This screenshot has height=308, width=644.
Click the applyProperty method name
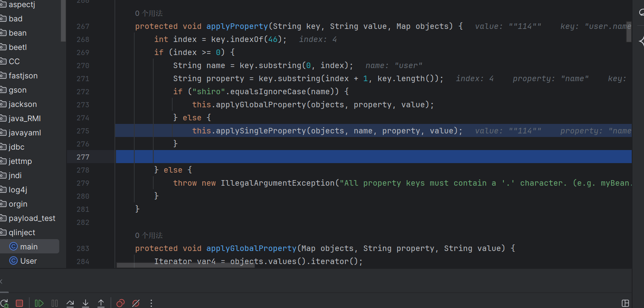(x=237, y=26)
